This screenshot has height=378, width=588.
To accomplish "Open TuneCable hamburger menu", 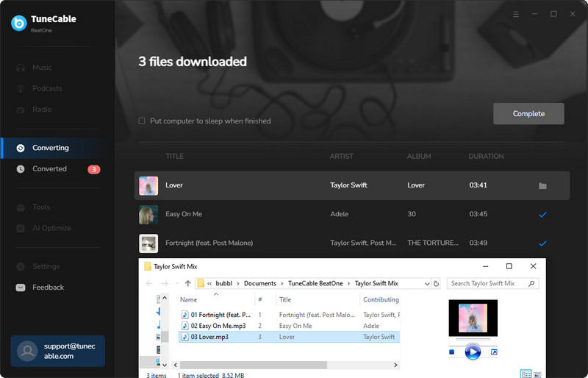I will click(x=516, y=14).
